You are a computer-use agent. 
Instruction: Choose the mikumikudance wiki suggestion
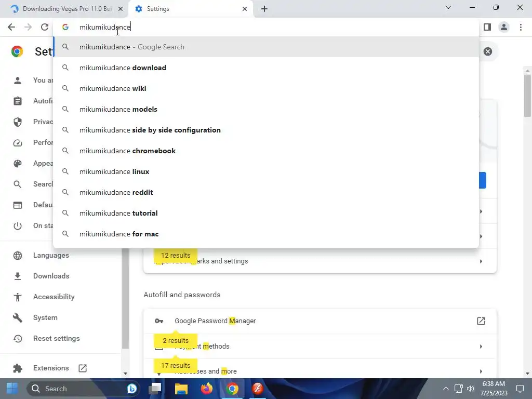[x=266, y=88]
